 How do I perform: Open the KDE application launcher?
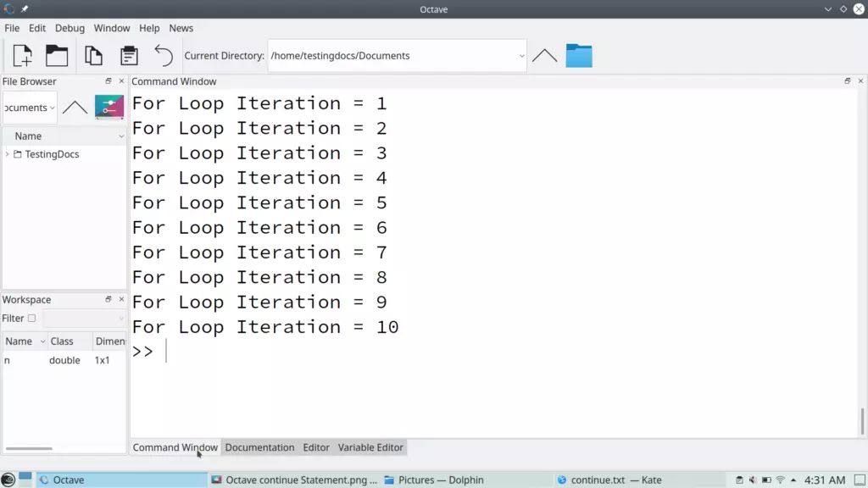(8, 480)
